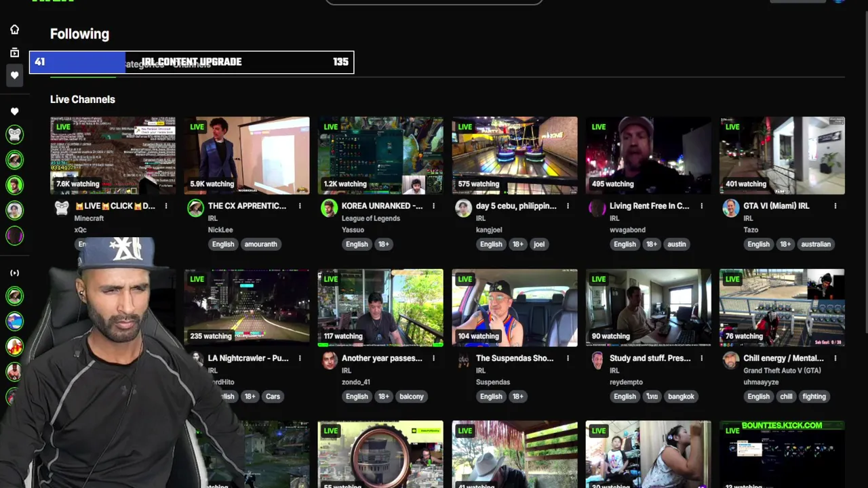
Task: Select the 'chill' tag on uhmaayyze's card
Action: 785,396
